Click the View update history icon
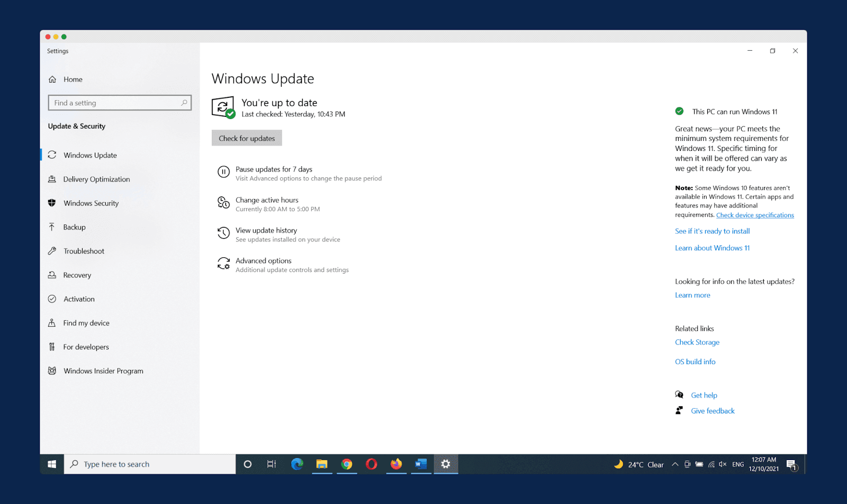The width and height of the screenshot is (847, 504). click(223, 233)
